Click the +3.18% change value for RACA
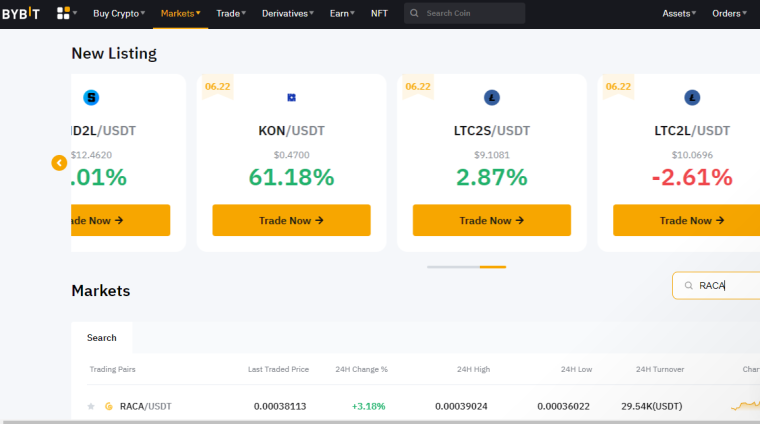 pos(368,406)
